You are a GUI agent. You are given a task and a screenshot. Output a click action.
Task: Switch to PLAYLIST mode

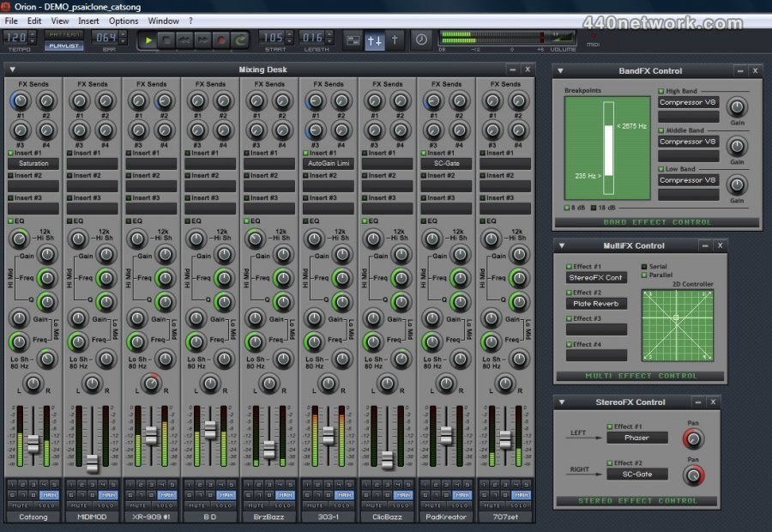64,45
